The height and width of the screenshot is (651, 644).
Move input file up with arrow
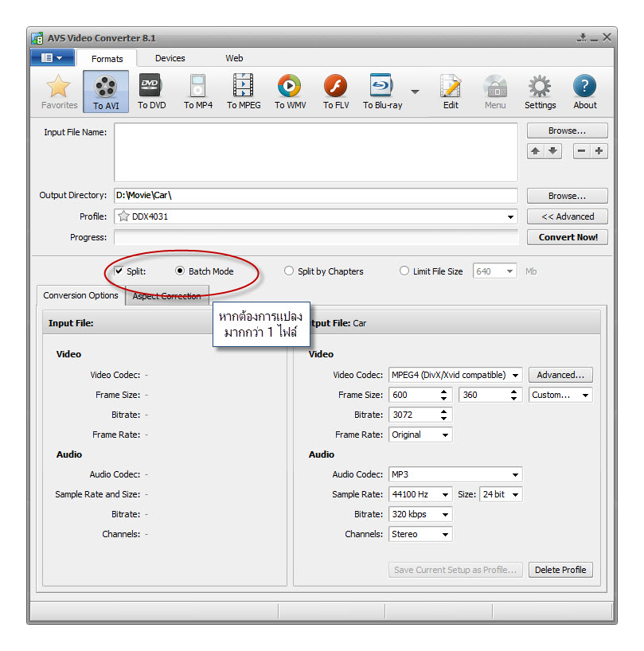(x=536, y=151)
